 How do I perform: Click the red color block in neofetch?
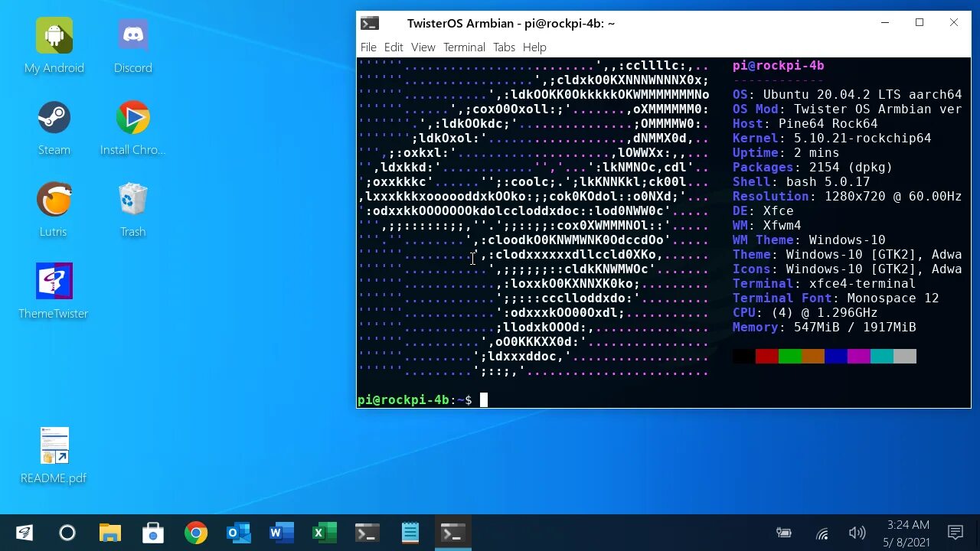[x=767, y=356]
